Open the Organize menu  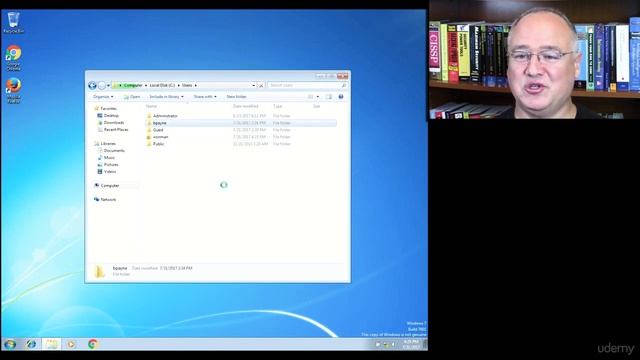(103, 97)
